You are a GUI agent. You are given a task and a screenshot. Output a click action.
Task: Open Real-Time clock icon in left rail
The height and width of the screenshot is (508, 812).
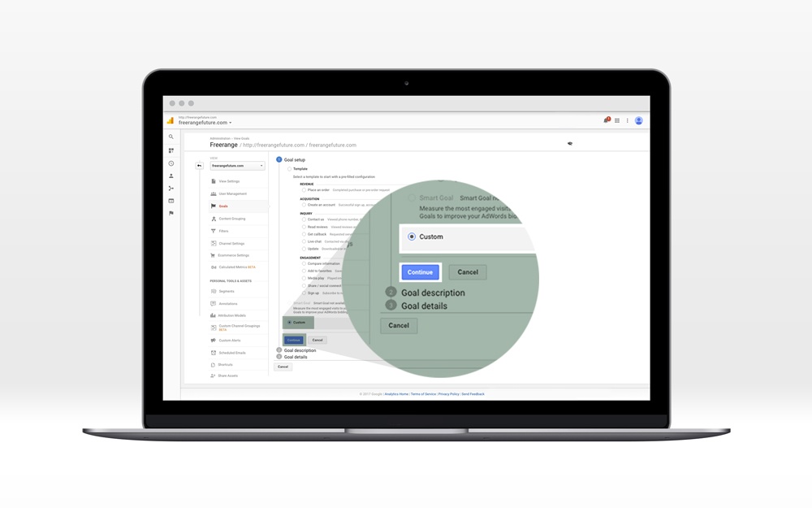coord(171,163)
